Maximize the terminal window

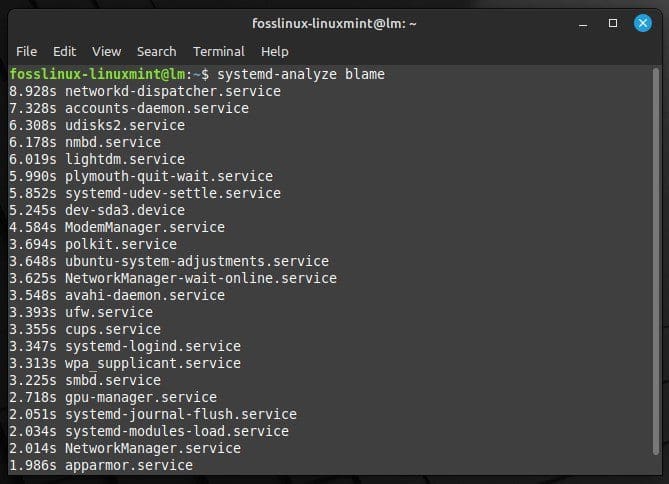coord(613,23)
